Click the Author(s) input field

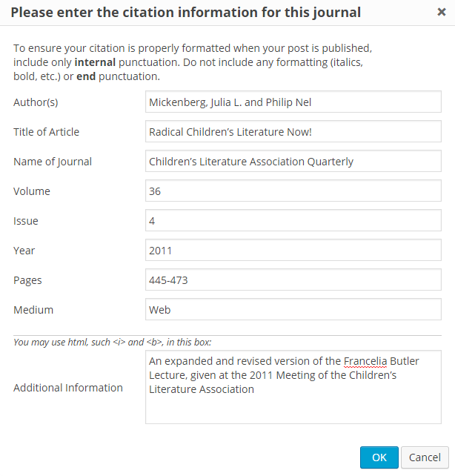point(293,102)
